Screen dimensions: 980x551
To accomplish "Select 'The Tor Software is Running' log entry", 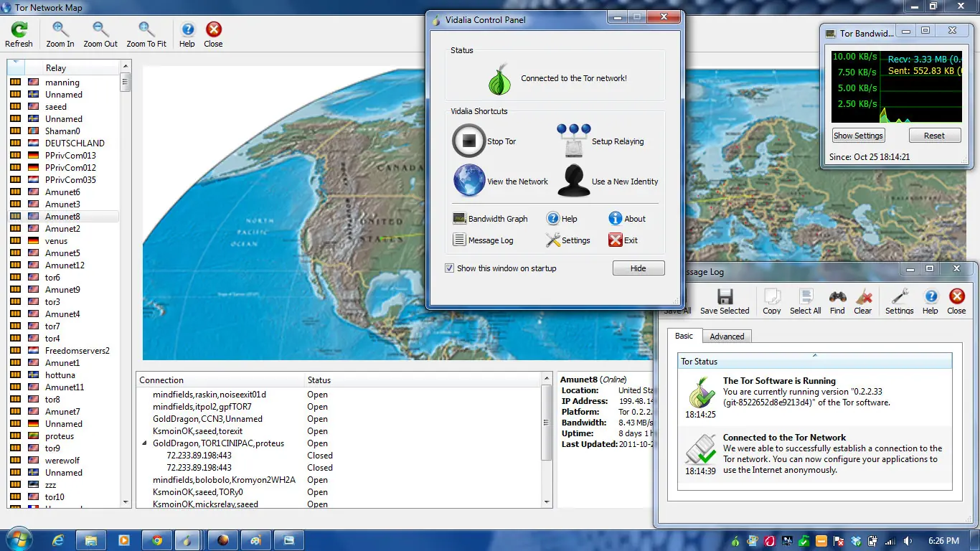I will click(815, 397).
